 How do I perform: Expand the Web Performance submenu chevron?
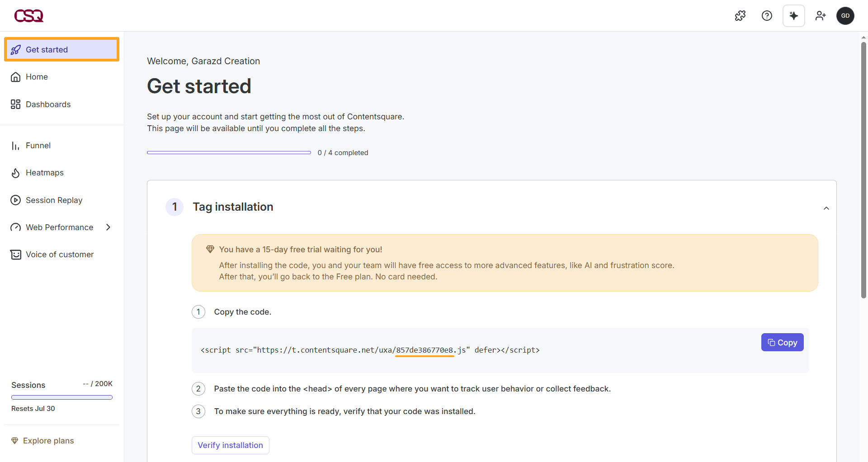(108, 227)
